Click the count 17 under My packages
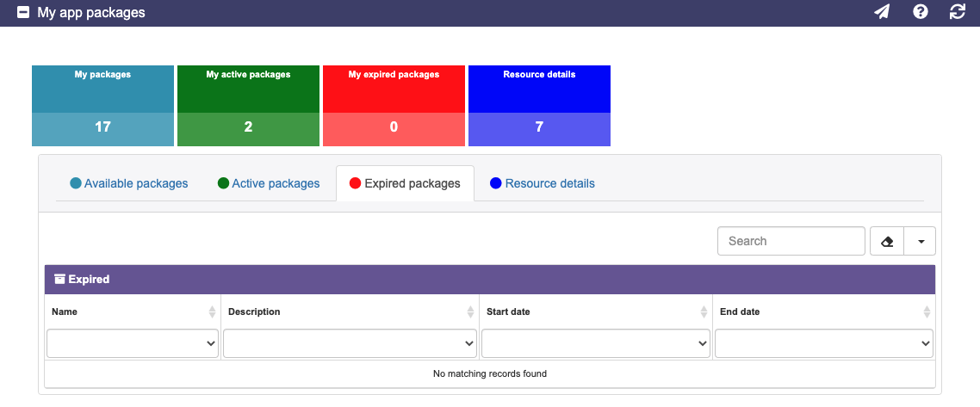980x407 pixels. click(x=102, y=127)
